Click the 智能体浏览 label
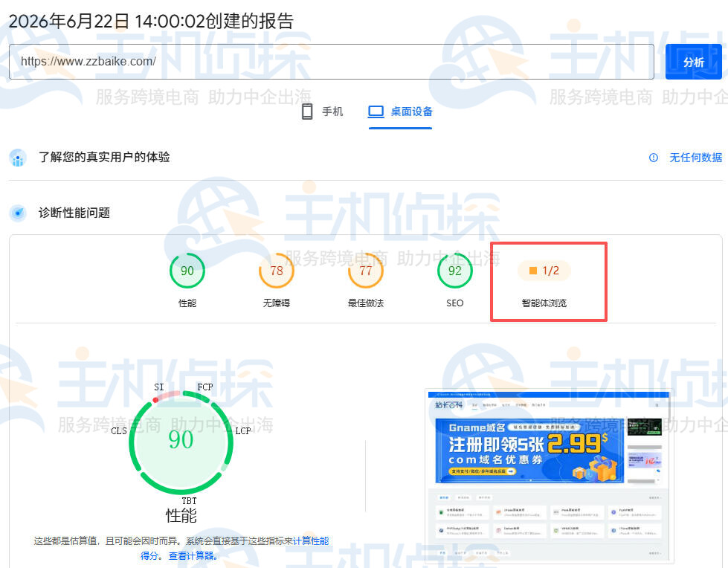This screenshot has width=728, height=568. pos(544,303)
